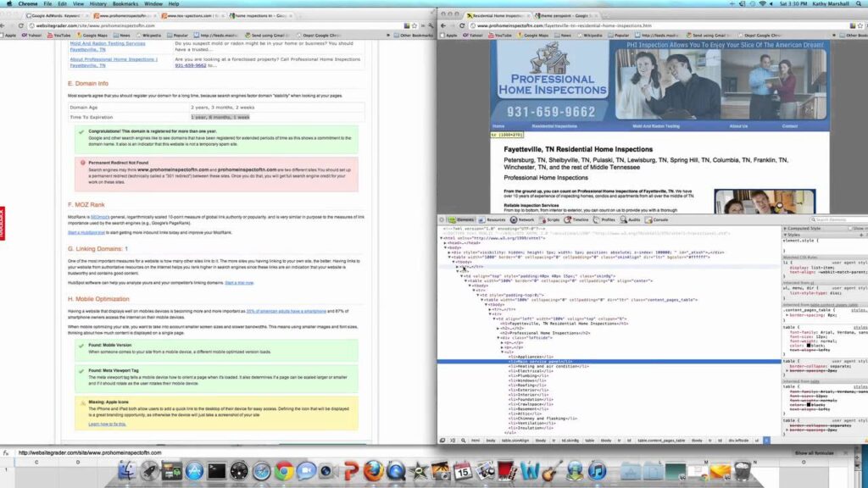Screen dimensions: 868x488
Task: Open the Contact nav link
Action: 790,126
